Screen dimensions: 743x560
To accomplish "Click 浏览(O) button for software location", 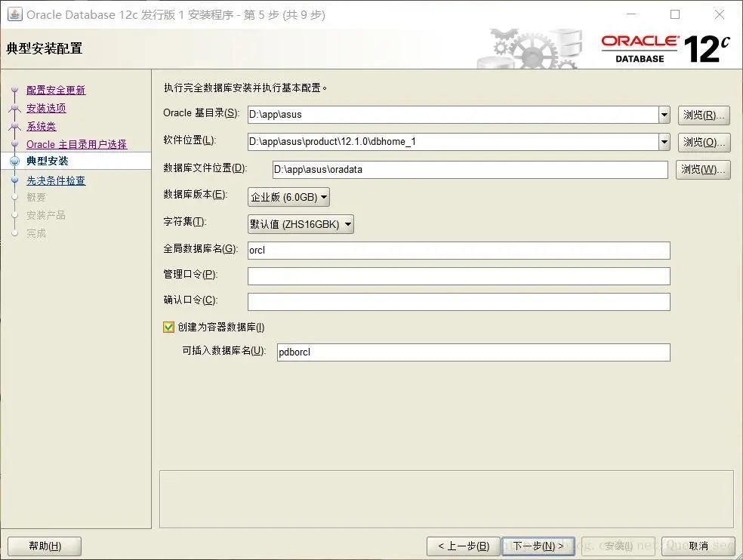I will pyautogui.click(x=704, y=142).
